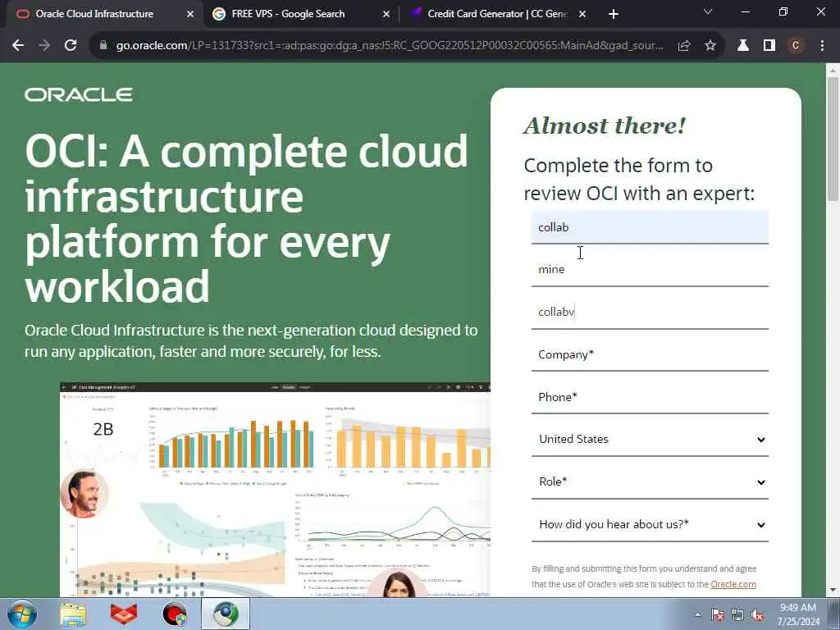Image resolution: width=840 pixels, height=630 pixels.
Task: Click the field containing collabv
Action: click(x=650, y=312)
